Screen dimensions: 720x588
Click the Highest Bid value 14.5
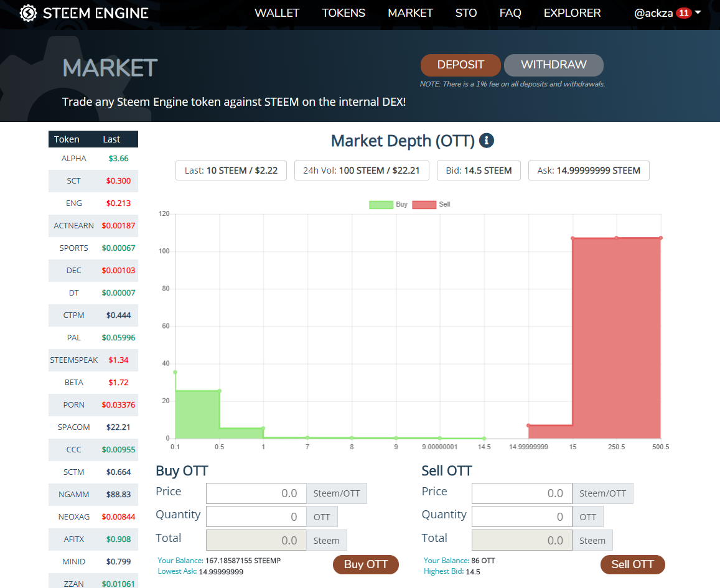tap(473, 571)
